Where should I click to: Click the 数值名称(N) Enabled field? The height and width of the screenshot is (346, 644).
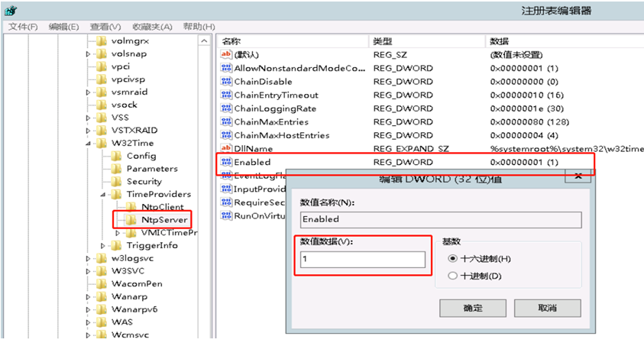coord(441,219)
